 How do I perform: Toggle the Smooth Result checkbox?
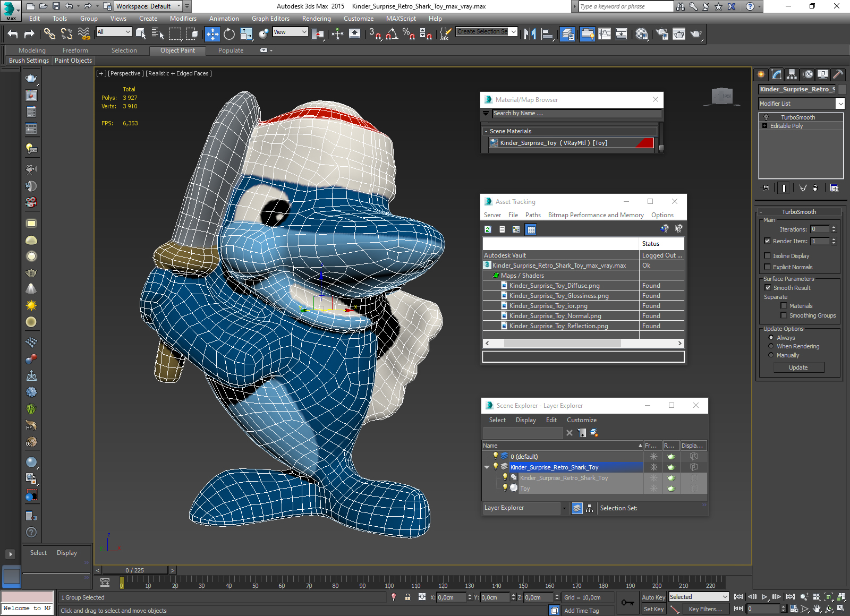coord(768,288)
